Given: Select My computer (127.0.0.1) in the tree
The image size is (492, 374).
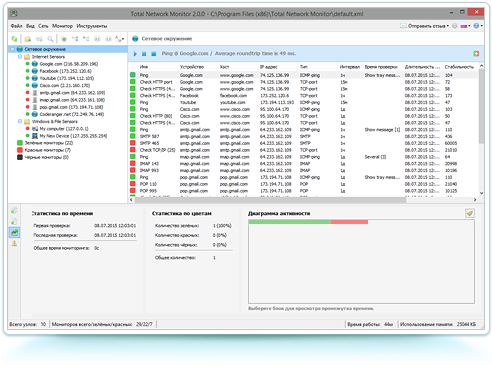Looking at the screenshot, I should [x=64, y=129].
